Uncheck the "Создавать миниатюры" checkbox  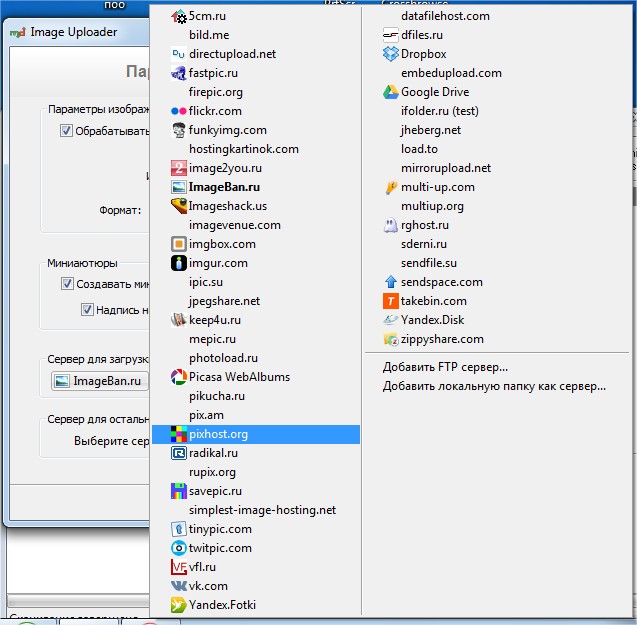pos(67,284)
